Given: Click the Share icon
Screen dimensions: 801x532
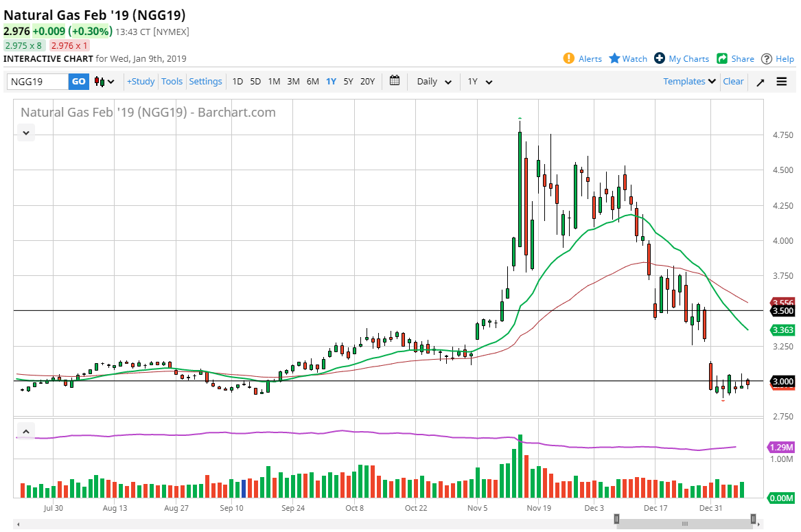Looking at the screenshot, I should tap(722, 58).
